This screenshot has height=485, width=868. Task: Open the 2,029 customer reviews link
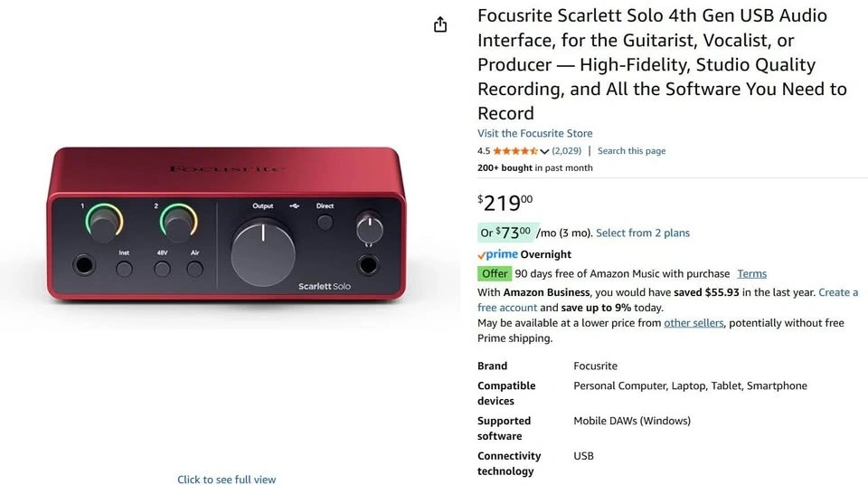click(x=567, y=151)
